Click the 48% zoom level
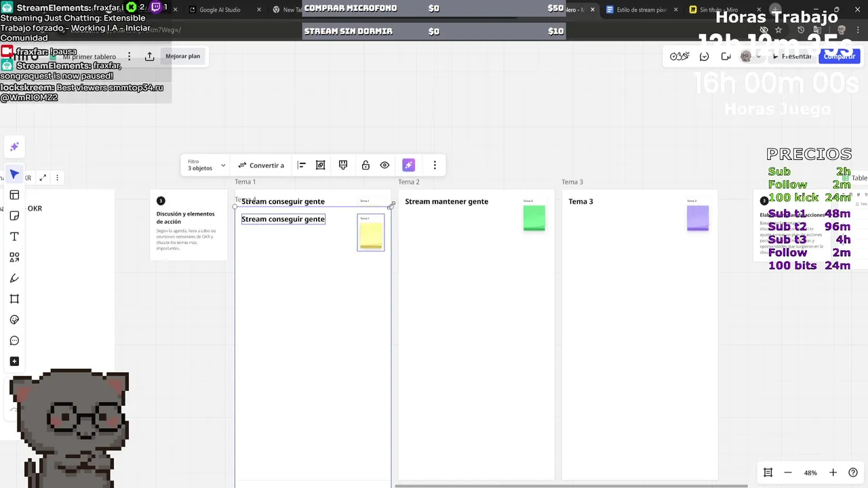This screenshot has height=488, width=868. (810, 472)
